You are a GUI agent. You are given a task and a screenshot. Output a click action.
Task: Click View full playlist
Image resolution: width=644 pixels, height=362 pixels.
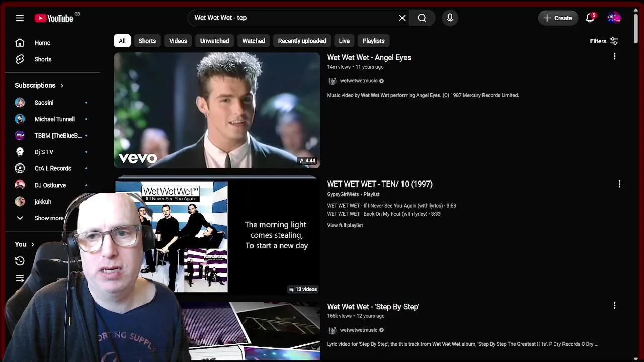point(345,225)
